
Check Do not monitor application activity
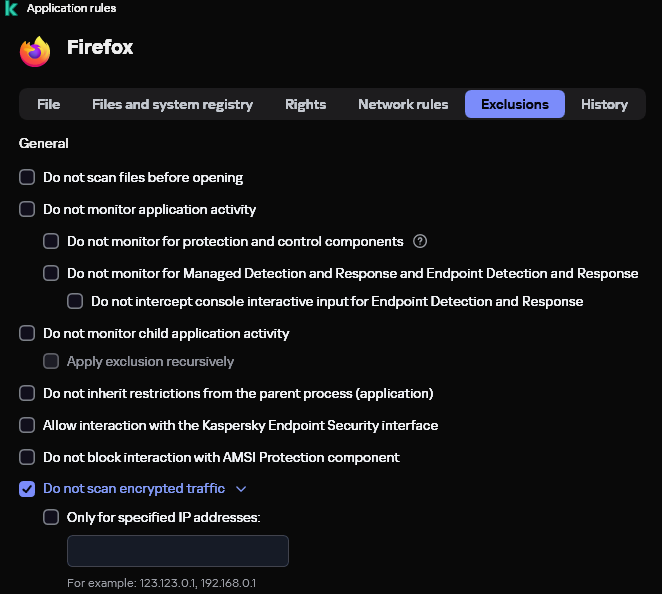coord(27,209)
